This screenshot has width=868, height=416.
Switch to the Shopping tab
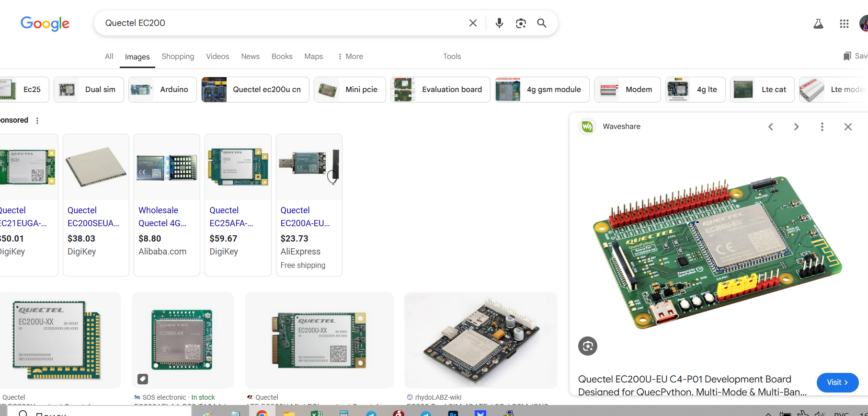point(178,57)
